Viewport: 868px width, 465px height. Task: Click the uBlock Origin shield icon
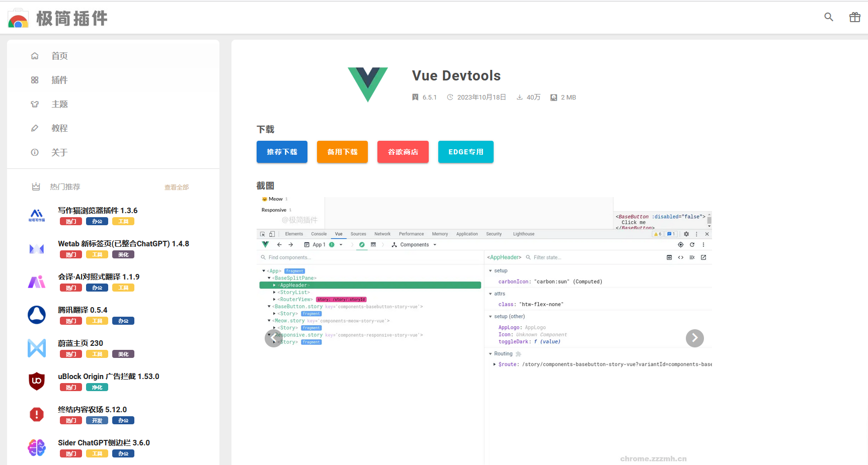pyautogui.click(x=37, y=382)
